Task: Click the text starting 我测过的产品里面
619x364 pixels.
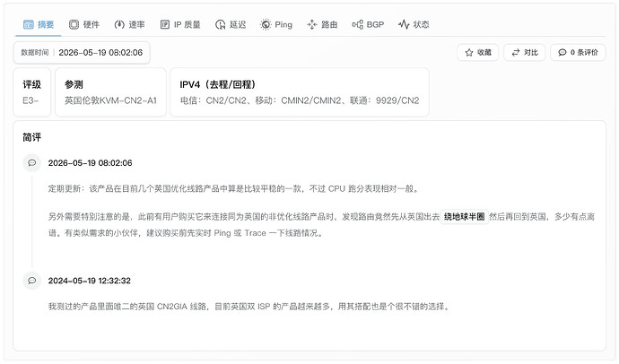Action: point(249,307)
